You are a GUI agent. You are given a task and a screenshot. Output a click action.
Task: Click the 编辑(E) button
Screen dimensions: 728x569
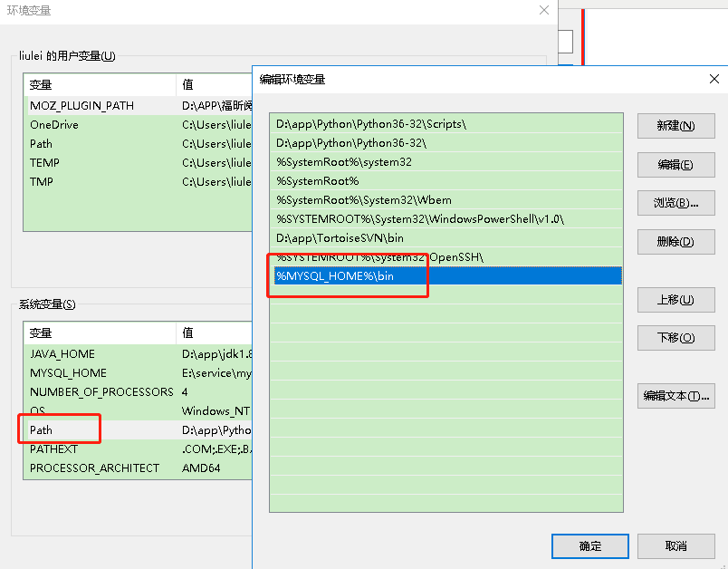[675, 164]
